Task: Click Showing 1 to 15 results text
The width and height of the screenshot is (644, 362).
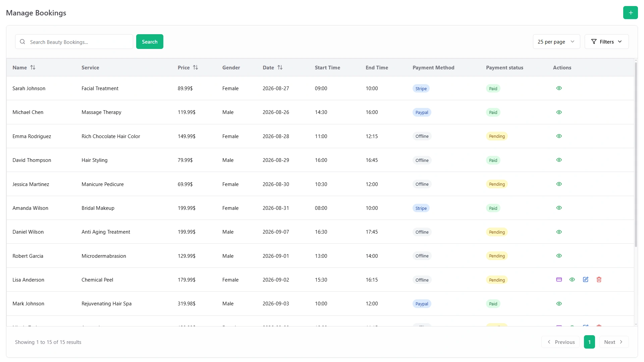Action: [48, 342]
